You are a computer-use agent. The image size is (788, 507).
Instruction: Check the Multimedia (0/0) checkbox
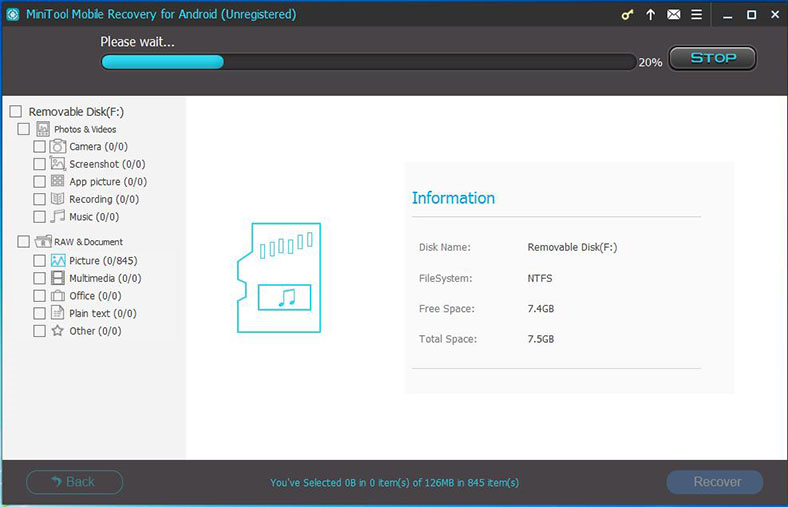click(39, 278)
